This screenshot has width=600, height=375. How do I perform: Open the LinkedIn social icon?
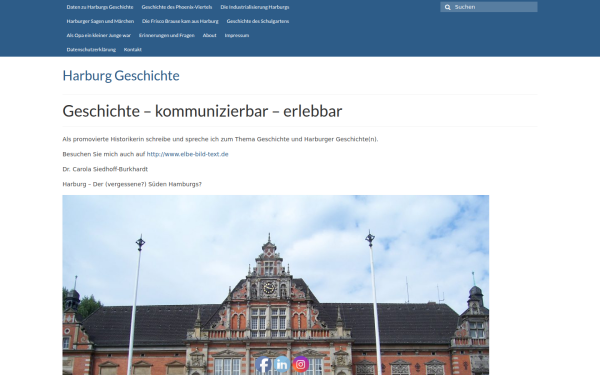[282, 365]
